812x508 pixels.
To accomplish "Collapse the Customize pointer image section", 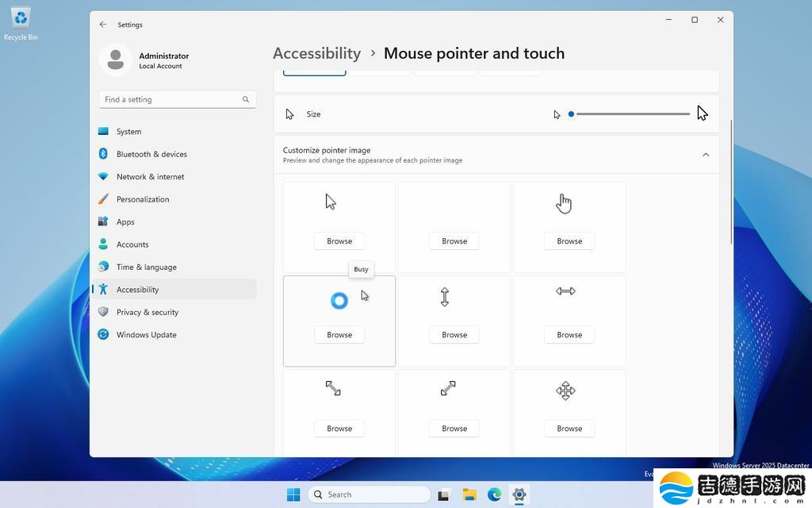I will 705,155.
